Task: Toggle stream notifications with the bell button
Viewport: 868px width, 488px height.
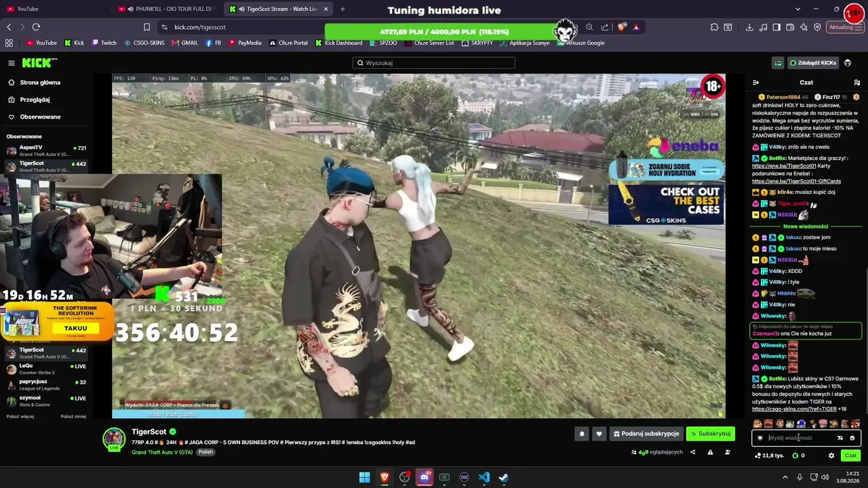Action: (x=581, y=434)
